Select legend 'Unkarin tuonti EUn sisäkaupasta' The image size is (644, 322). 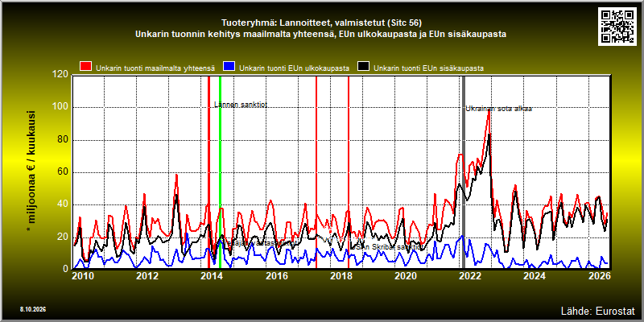click(x=428, y=68)
